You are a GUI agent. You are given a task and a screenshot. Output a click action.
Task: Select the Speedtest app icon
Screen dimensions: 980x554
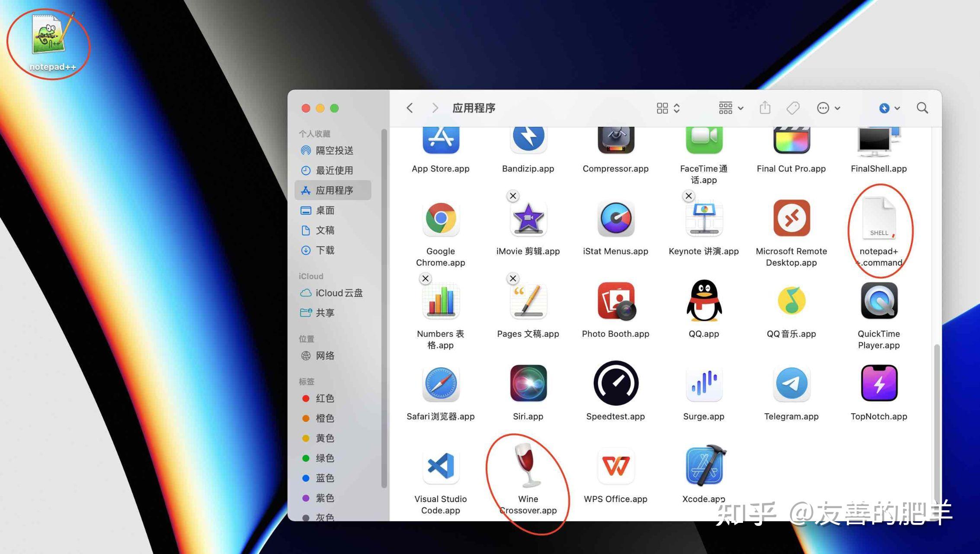pyautogui.click(x=615, y=383)
